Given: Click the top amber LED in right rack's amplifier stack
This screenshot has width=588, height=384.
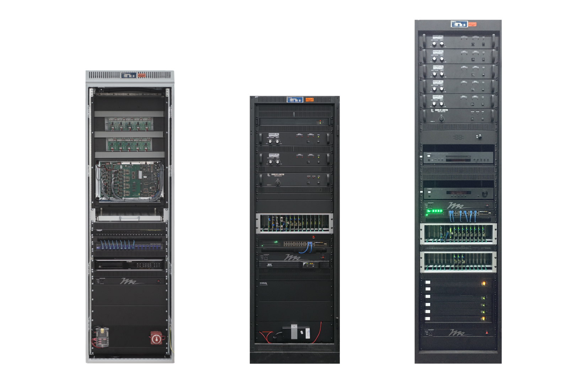Looking at the screenshot, I should pyautogui.click(x=483, y=283).
